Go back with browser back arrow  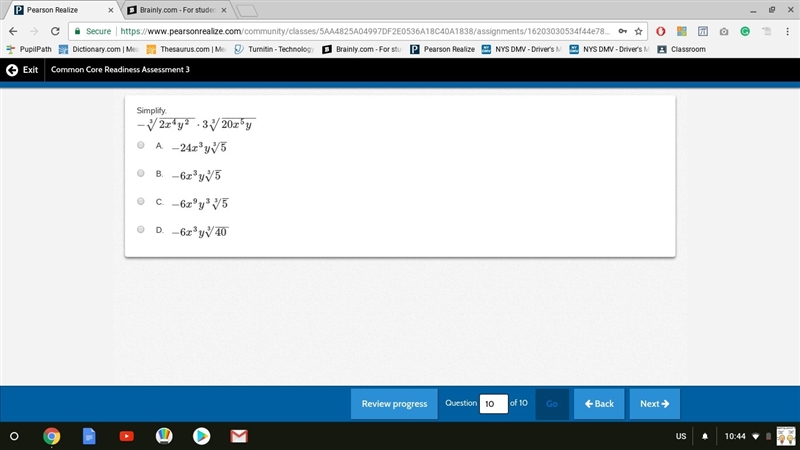[x=13, y=31]
